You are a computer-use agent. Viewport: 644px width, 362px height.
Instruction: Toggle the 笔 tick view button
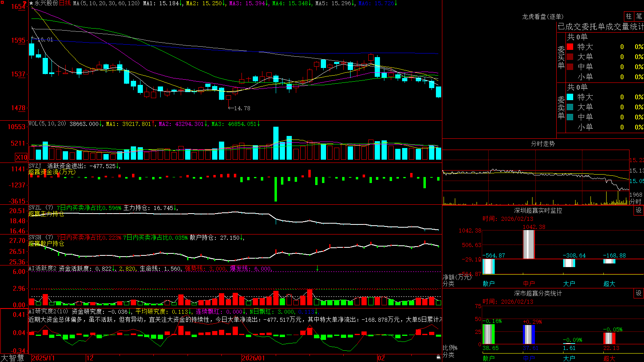(639, 16)
